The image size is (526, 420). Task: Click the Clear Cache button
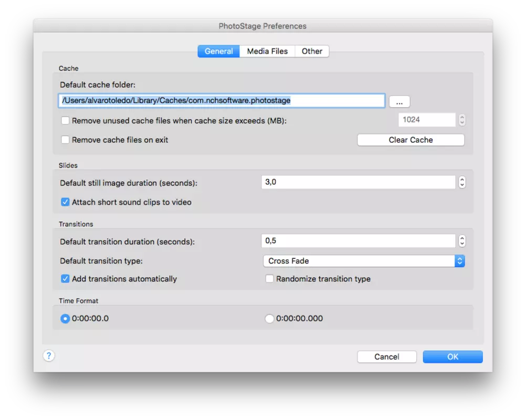tap(411, 140)
